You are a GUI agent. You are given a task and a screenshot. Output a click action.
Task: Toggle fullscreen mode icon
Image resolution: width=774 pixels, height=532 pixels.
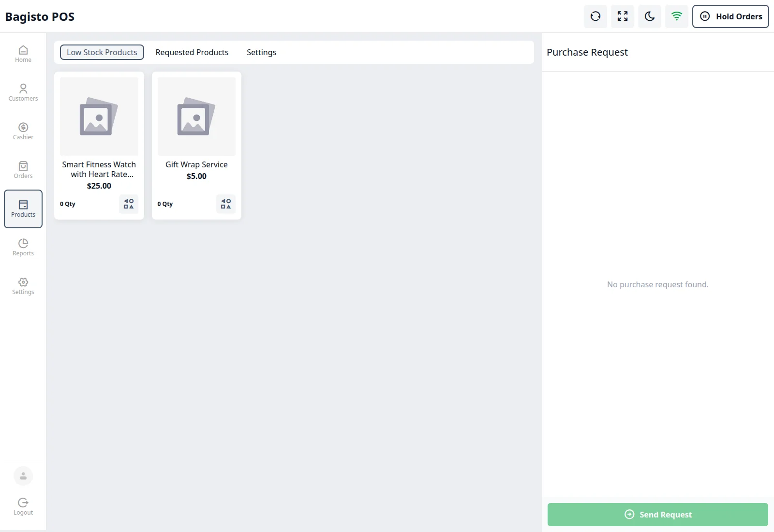coord(623,16)
